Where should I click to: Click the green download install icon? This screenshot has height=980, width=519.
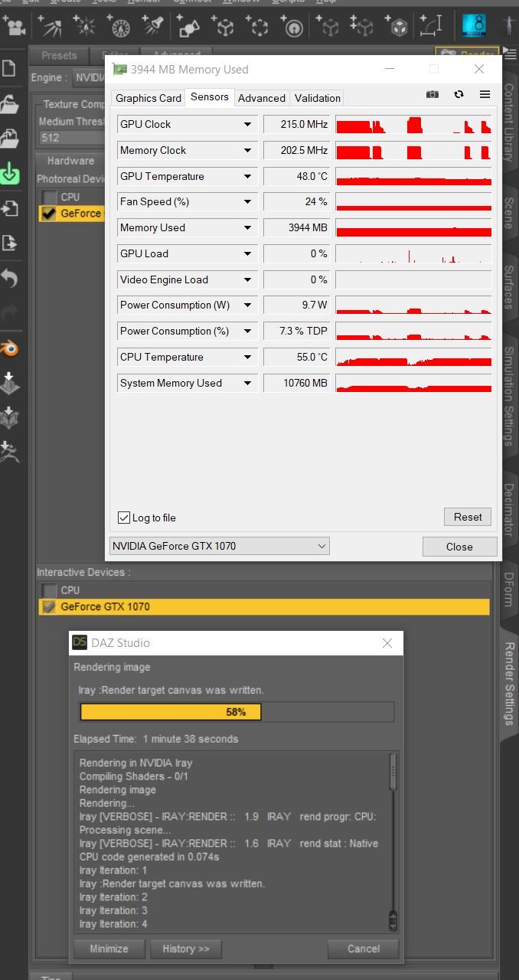[9, 173]
